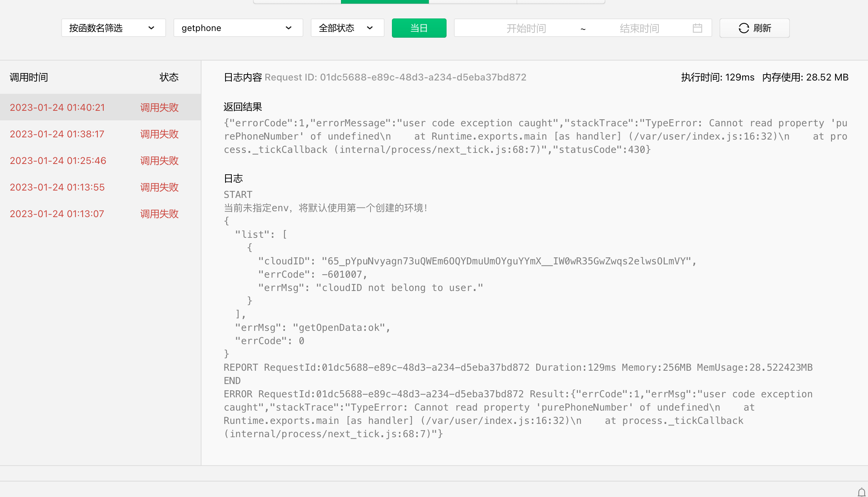Image resolution: width=868 pixels, height=497 pixels.
Task: Open the filter-by-function-name dropdown
Action: click(x=113, y=28)
